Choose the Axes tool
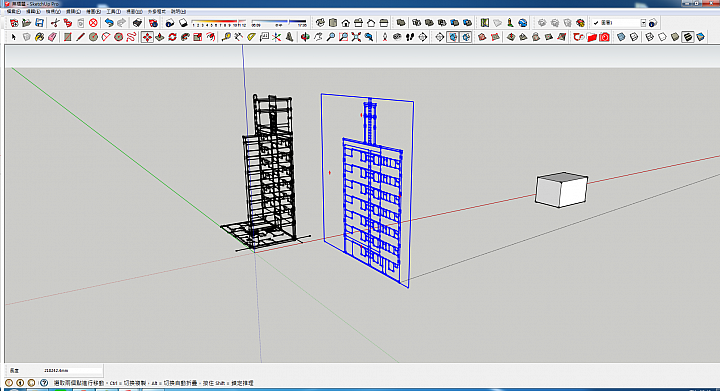This screenshot has width=720, height=391. (x=276, y=37)
